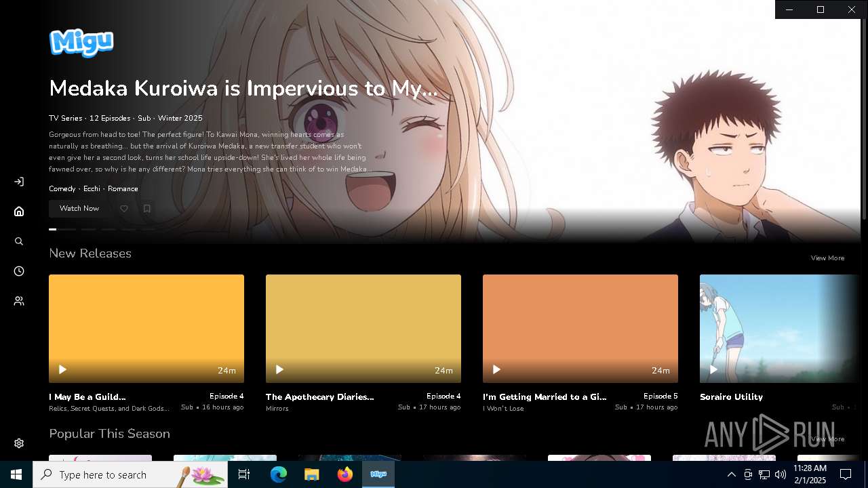Show hidden system tray icons
868x488 pixels.
(731, 474)
